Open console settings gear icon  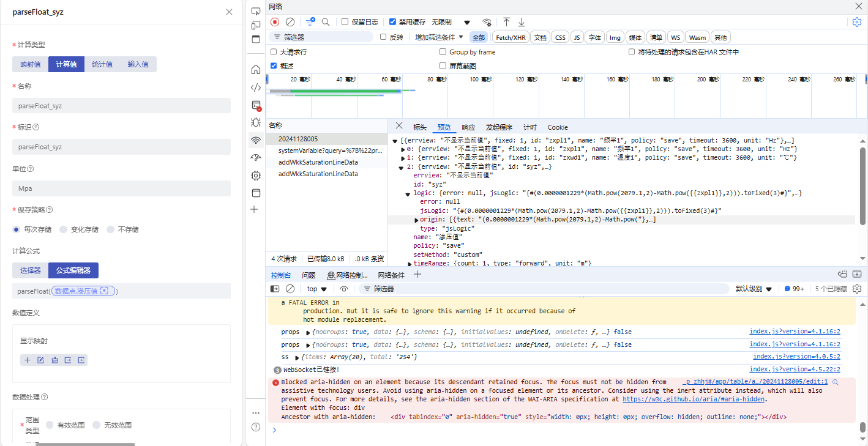pos(857,289)
